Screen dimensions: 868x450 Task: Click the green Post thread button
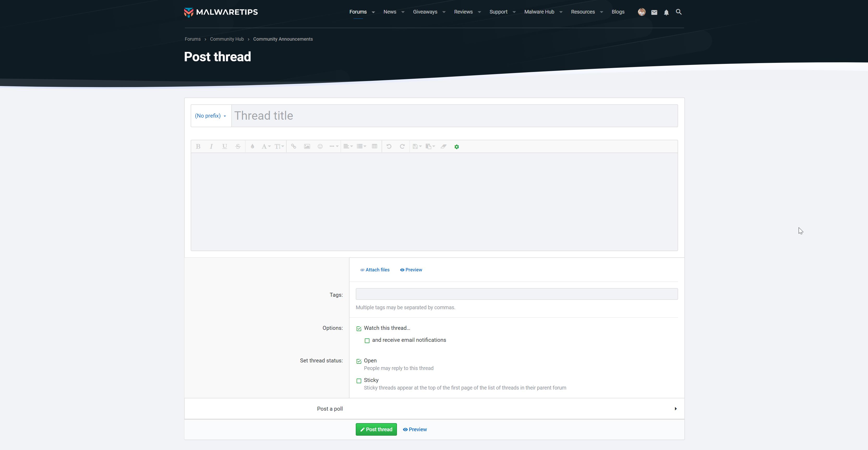376,429
